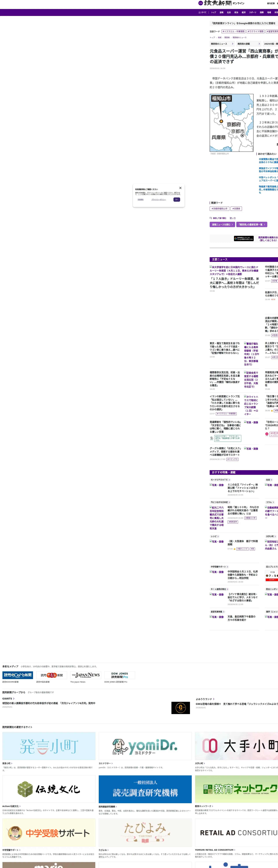The image size is (278, 868).
Task: Click the 「関西発」の最新記事一覧 button
Action: [x=252, y=224]
